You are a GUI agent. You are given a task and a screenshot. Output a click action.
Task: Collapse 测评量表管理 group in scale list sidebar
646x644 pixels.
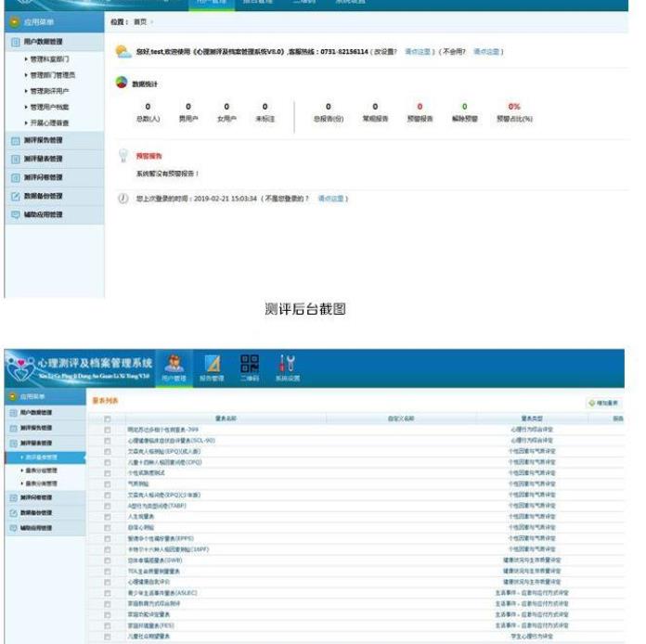[45, 443]
